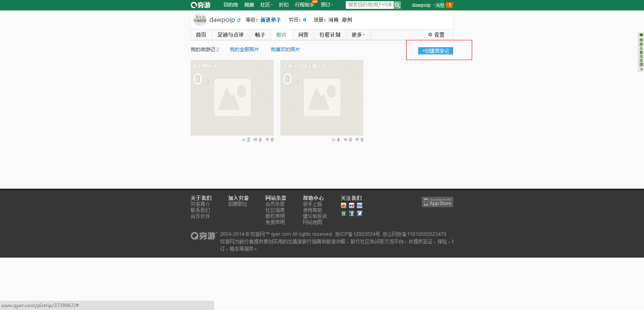Switch to the 足迹与点评 tab
644x310 pixels.
point(230,35)
